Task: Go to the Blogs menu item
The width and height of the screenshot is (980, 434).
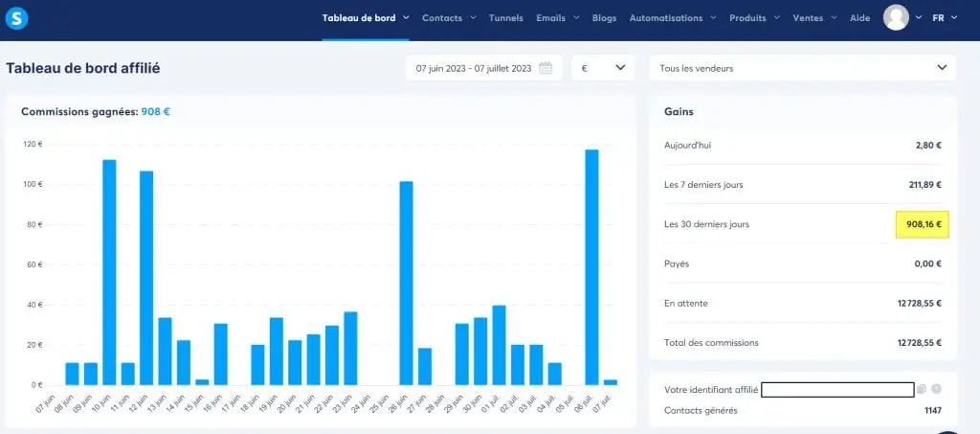Action: (605, 18)
